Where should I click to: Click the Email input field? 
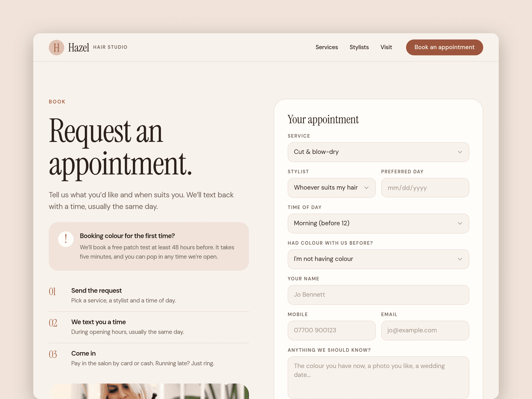pyautogui.click(x=425, y=330)
